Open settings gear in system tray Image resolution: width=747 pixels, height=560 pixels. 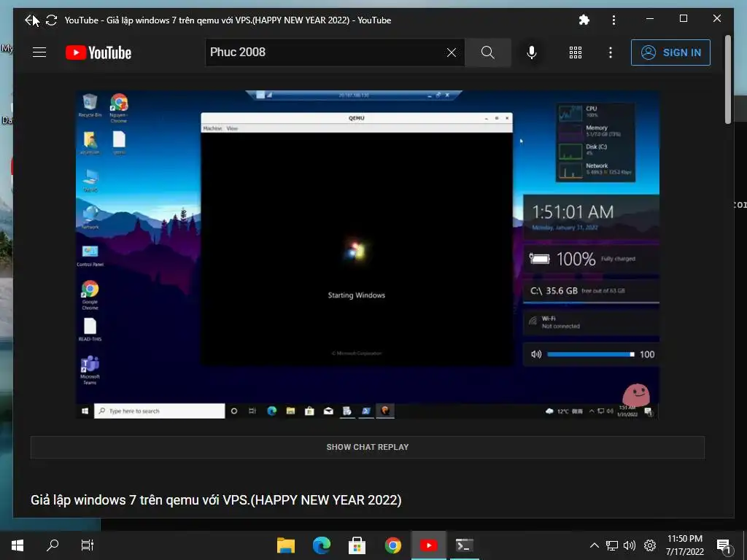[x=650, y=545]
